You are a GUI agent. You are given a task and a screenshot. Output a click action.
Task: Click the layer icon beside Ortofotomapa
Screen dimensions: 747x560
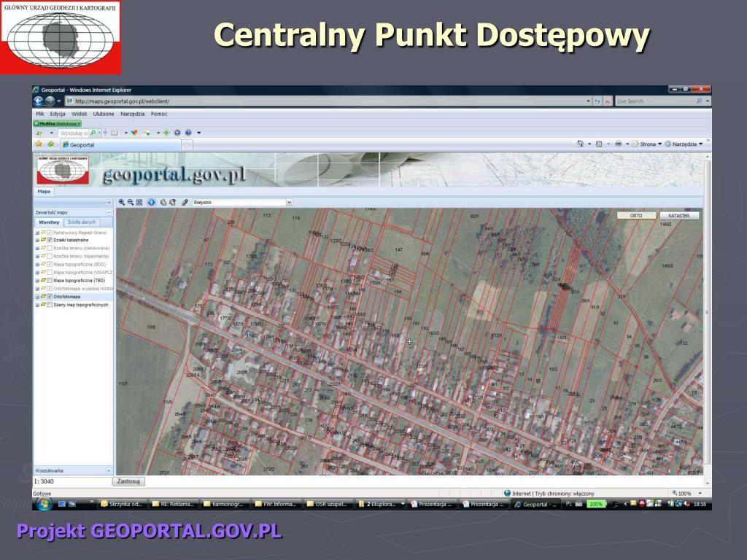pyautogui.click(x=43, y=297)
